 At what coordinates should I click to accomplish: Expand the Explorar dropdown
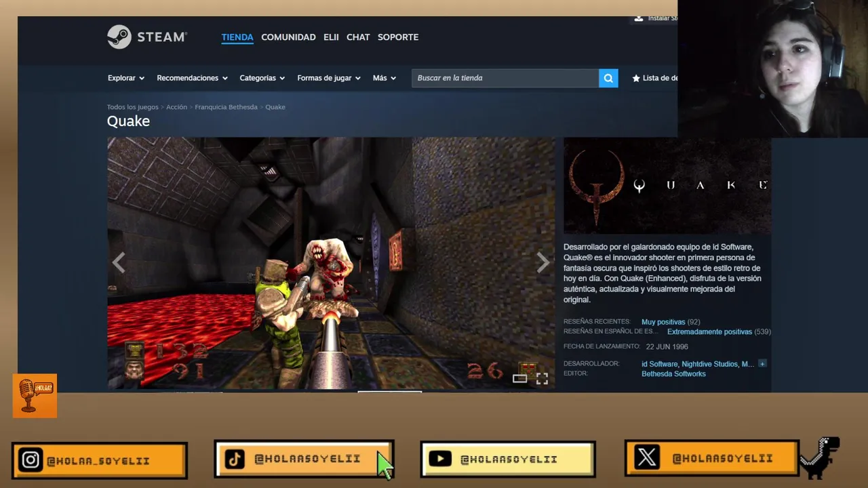point(126,78)
